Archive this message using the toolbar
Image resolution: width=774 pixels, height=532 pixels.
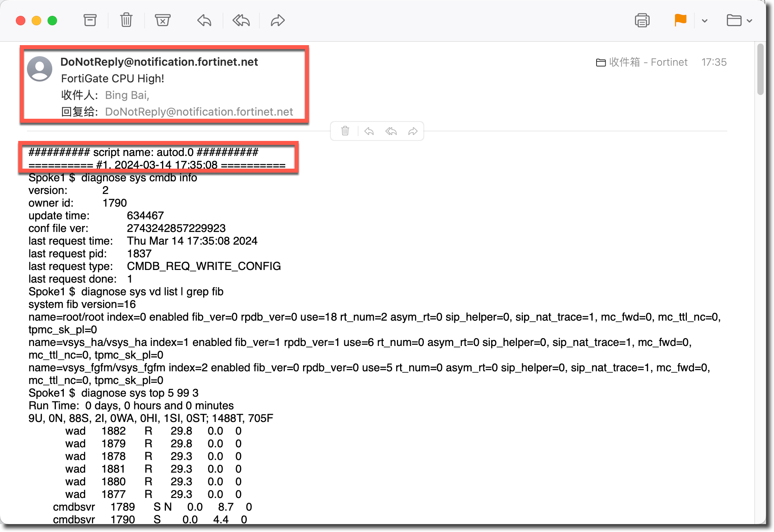click(90, 20)
